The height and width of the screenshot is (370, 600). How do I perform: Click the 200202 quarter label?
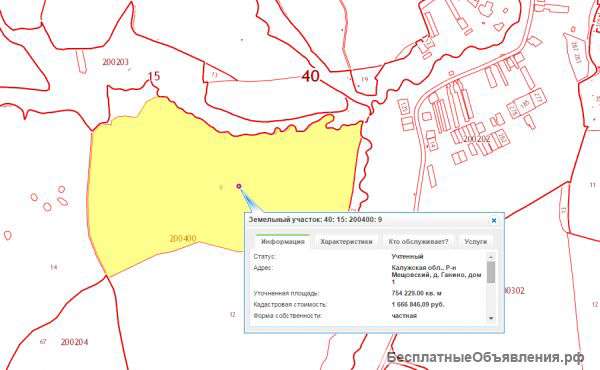[476, 139]
